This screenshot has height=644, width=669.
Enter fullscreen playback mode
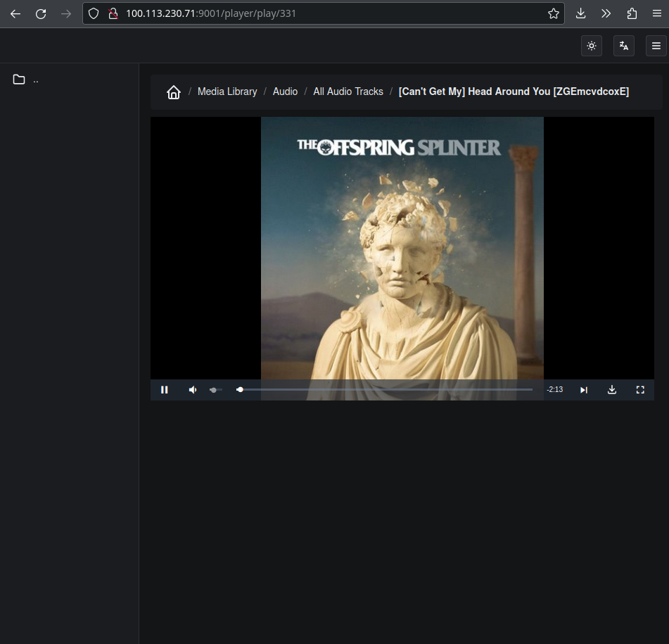tap(639, 389)
